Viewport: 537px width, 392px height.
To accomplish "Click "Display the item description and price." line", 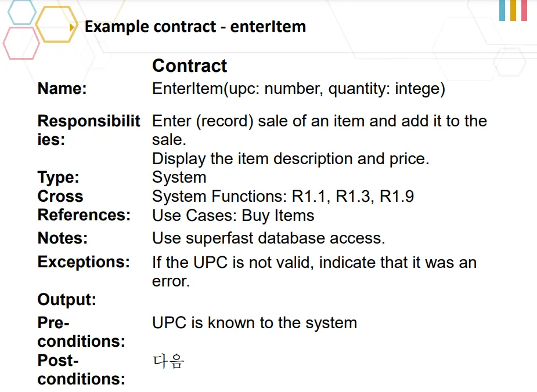I will coord(290,159).
